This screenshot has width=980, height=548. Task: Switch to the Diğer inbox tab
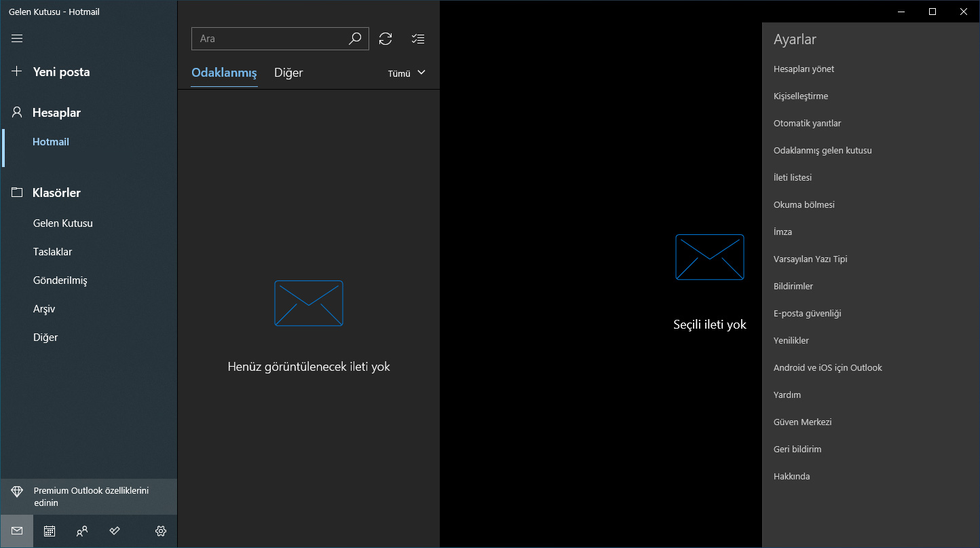tap(288, 73)
